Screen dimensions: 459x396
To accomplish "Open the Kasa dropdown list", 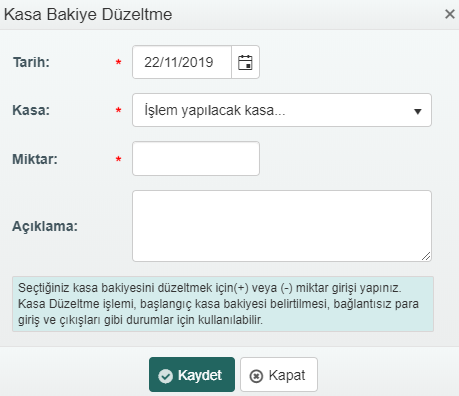I will point(282,110).
